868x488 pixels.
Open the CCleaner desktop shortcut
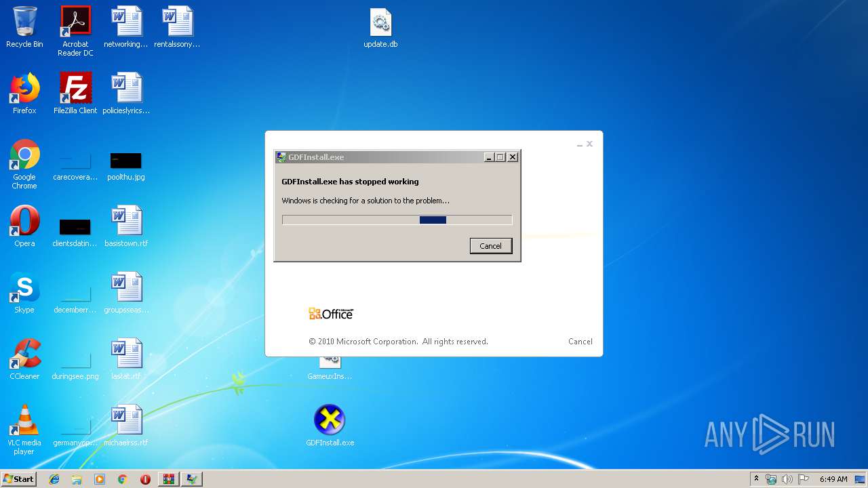24,359
